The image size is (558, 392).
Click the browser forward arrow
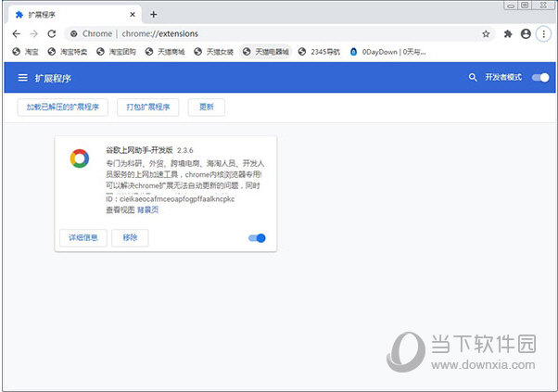tap(33, 33)
